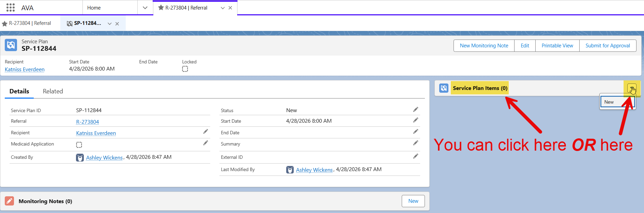Edit Start Date field with pencil icon
This screenshot has width=644, height=213.
click(415, 120)
